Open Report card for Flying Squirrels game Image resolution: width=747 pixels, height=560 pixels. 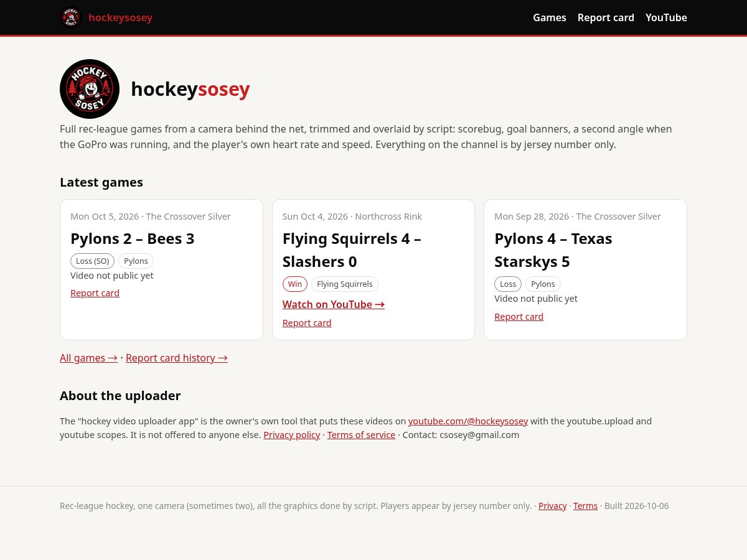point(307,323)
